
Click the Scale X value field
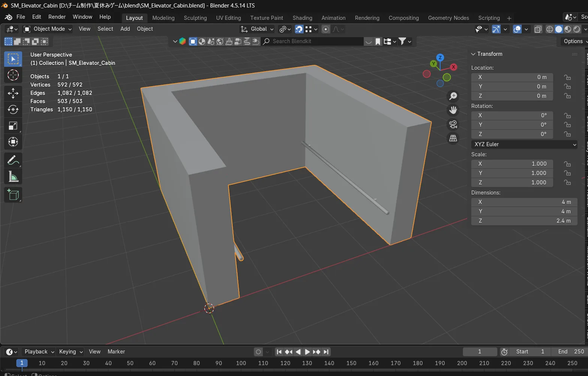512,164
